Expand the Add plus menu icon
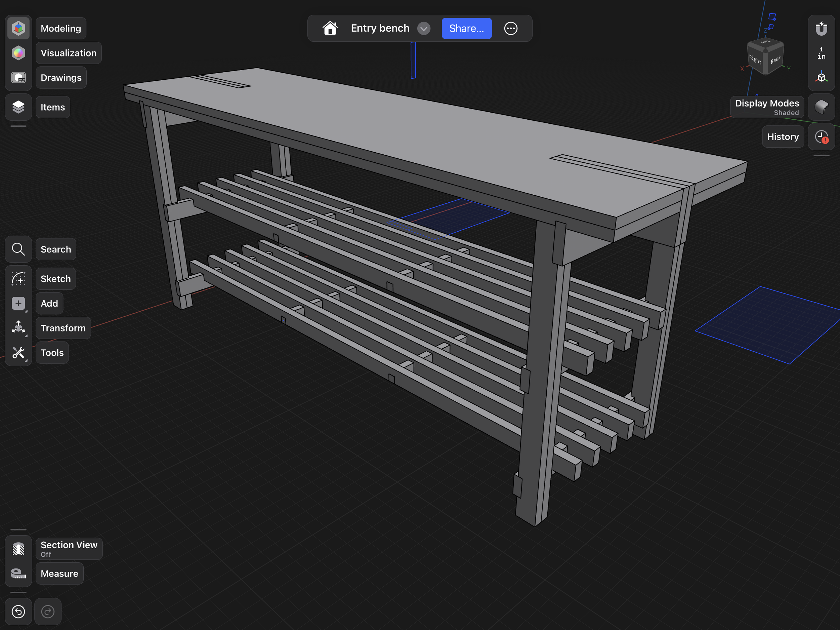The height and width of the screenshot is (630, 840). 18,303
